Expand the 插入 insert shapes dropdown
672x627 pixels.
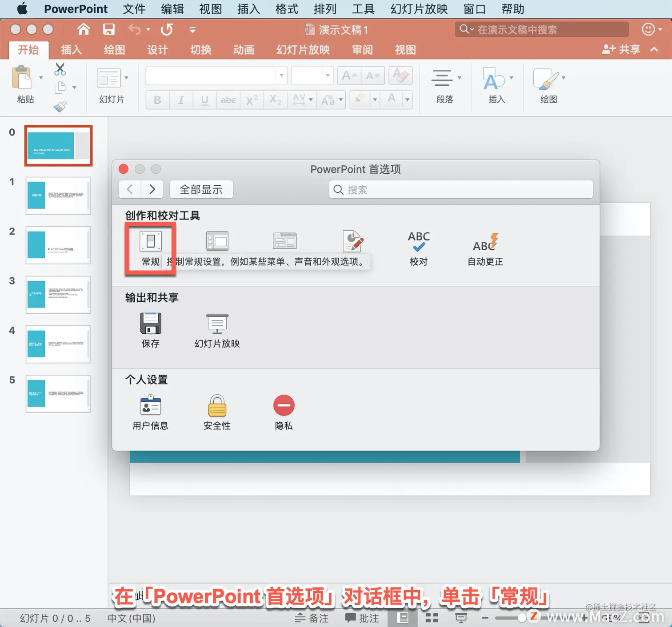point(512,78)
